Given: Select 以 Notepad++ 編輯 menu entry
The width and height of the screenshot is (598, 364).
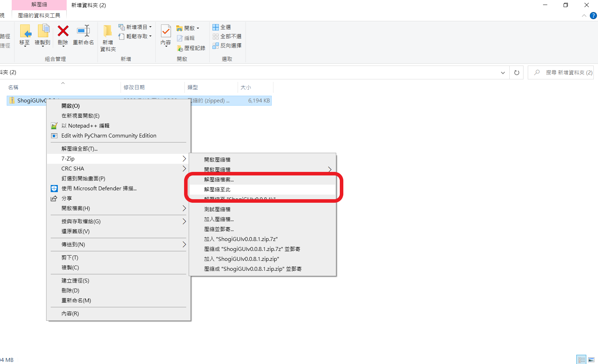Looking at the screenshot, I should coord(118,126).
